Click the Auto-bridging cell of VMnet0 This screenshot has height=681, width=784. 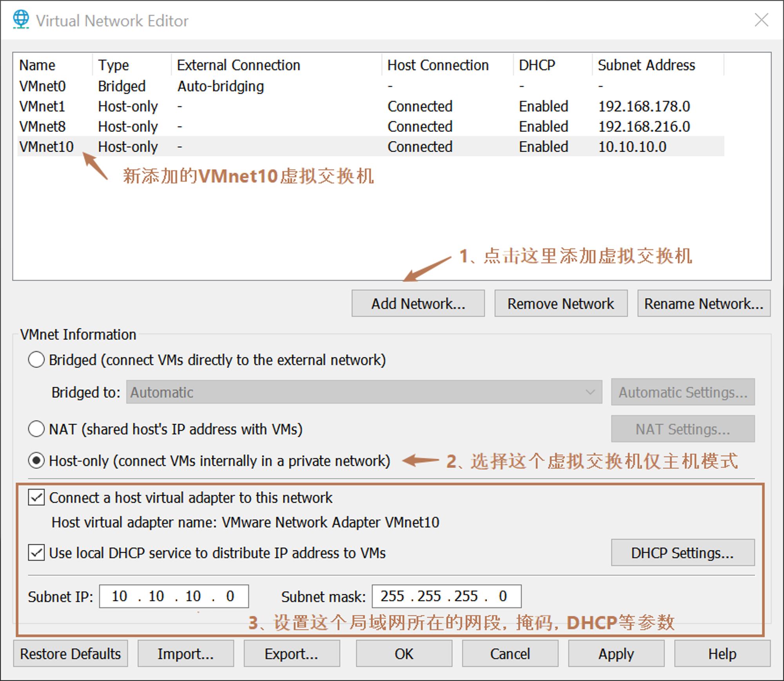(221, 86)
